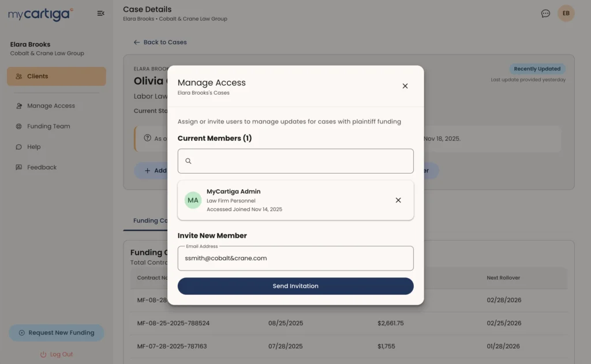Viewport: 591px width, 364px height.
Task: Open Clients in the sidebar
Action: 57,76
